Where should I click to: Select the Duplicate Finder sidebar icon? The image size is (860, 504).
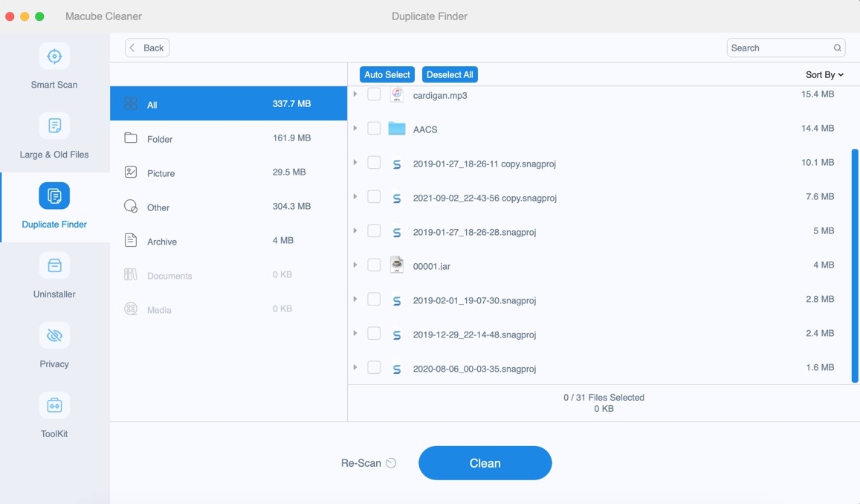[54, 196]
